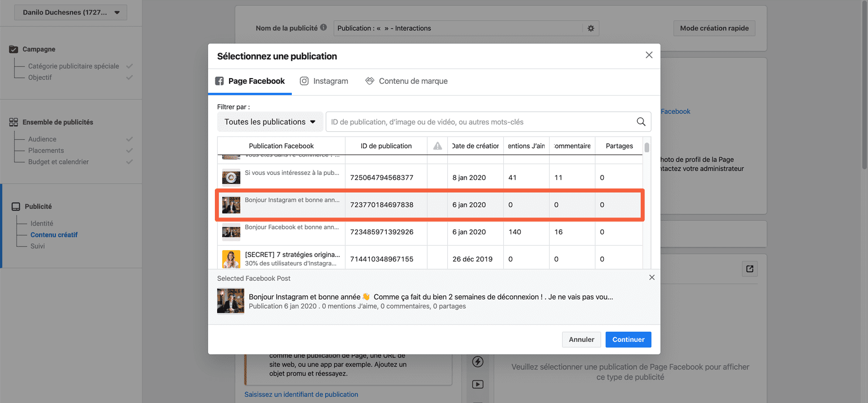Click the video play placement icon

(478, 384)
